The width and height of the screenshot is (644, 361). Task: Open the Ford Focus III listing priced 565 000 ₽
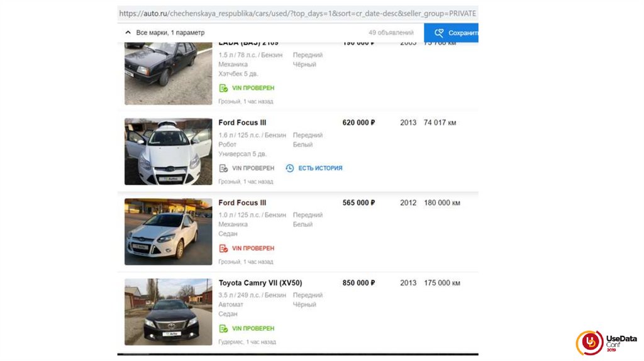click(x=242, y=203)
